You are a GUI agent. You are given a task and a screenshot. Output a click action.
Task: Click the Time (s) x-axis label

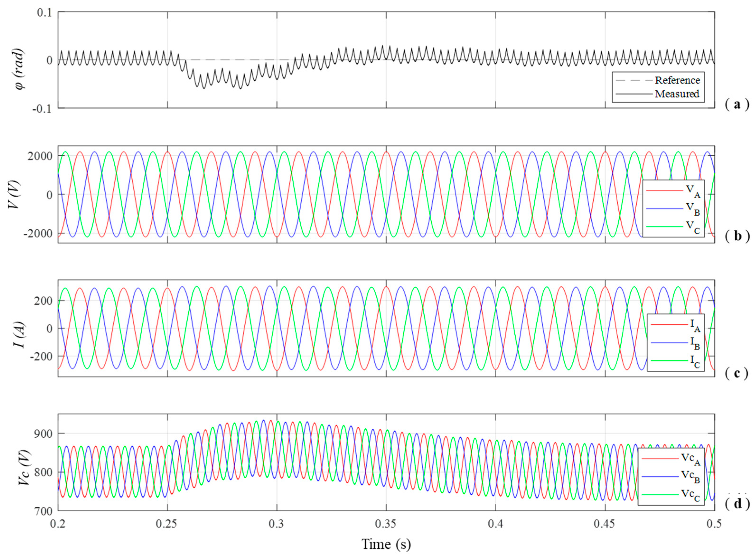(386, 544)
